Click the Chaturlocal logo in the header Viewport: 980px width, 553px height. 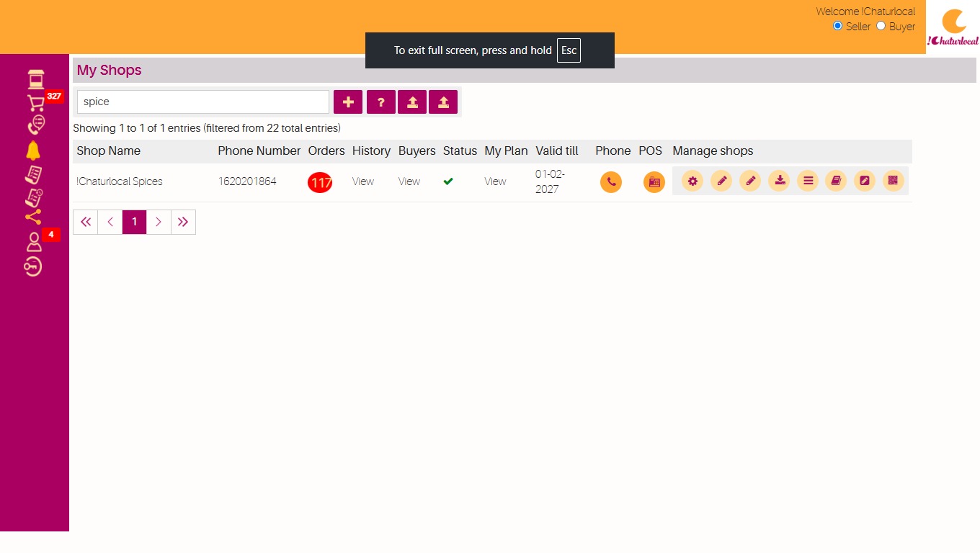tap(953, 27)
